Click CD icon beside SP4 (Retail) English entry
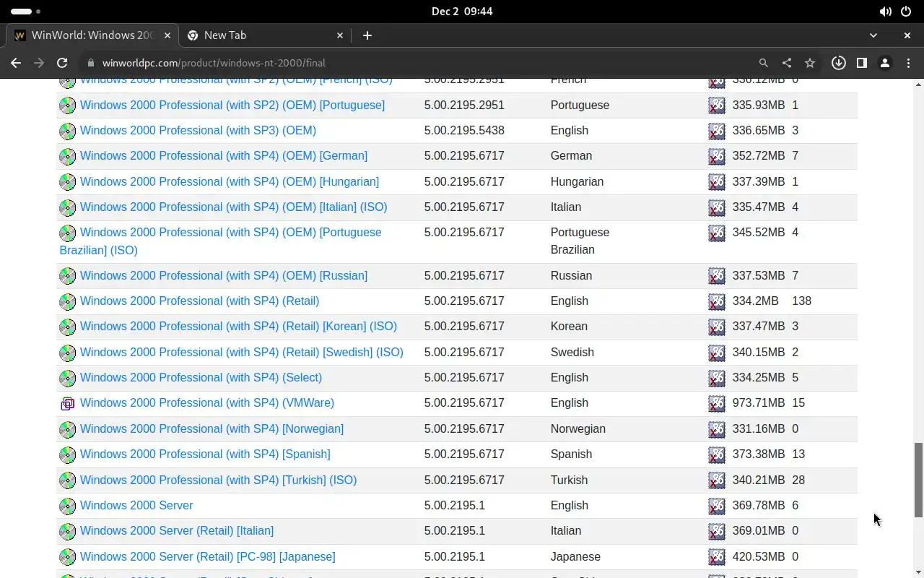924x578 pixels. (67, 301)
